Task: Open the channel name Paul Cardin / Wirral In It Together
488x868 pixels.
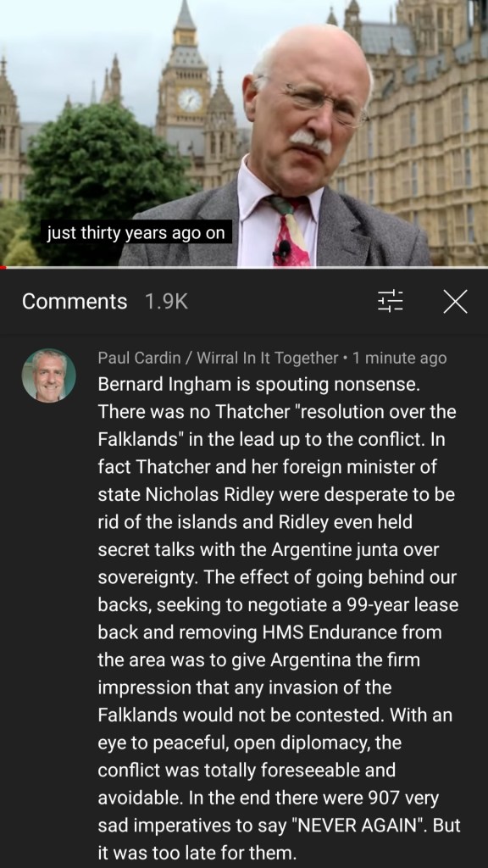Action: pyautogui.click(x=218, y=359)
